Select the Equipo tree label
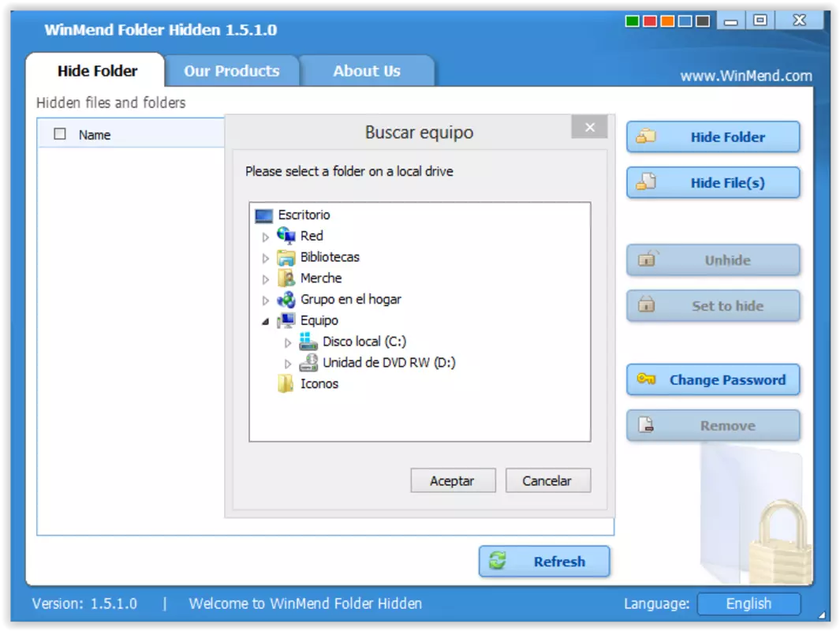The image size is (840, 631). (x=319, y=320)
